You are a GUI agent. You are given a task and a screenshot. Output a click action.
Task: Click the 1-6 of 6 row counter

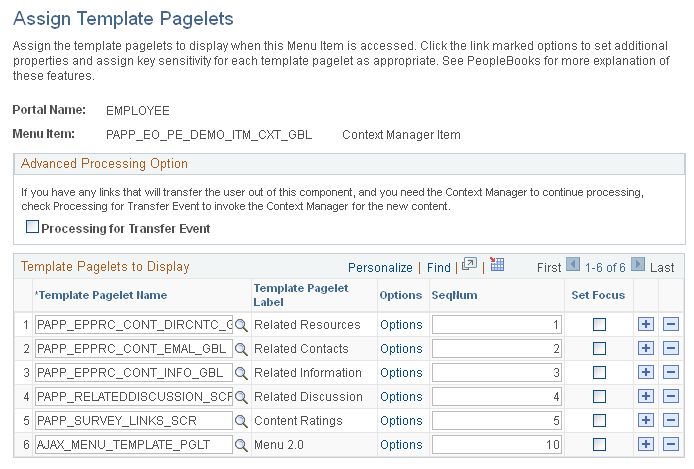(605, 268)
